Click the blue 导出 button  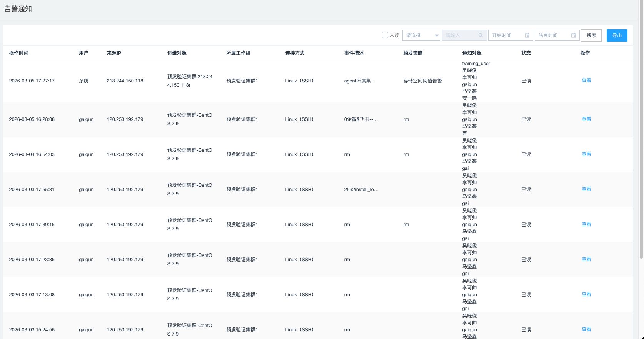pyautogui.click(x=617, y=35)
